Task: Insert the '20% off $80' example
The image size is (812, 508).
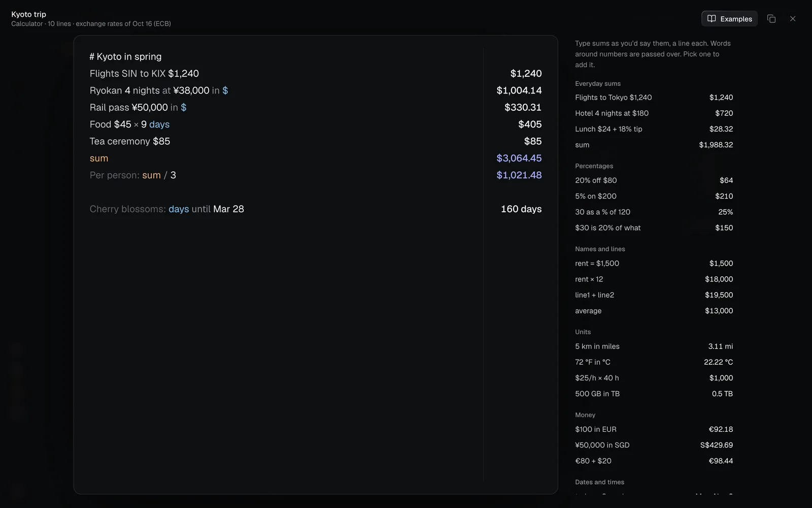Action: coord(654,180)
